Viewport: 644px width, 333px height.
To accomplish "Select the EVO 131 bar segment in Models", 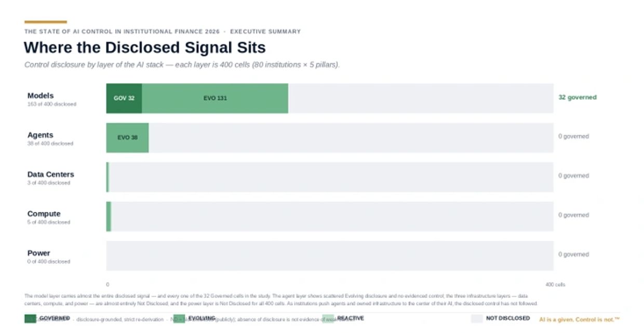I will pos(215,98).
